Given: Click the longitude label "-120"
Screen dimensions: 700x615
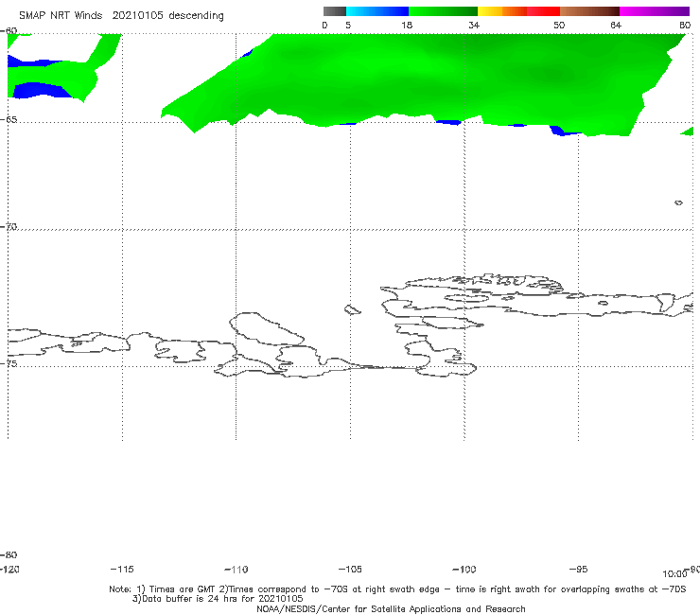Looking at the screenshot, I should 9,569.
